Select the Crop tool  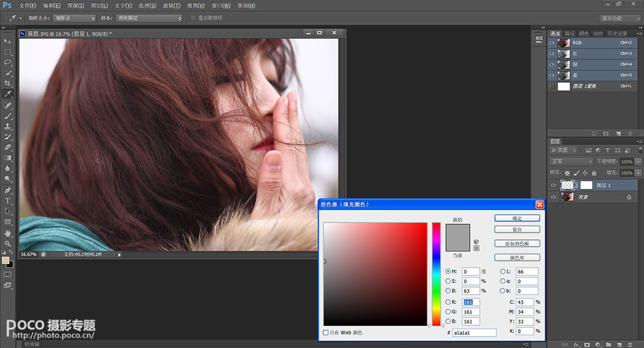click(8, 84)
